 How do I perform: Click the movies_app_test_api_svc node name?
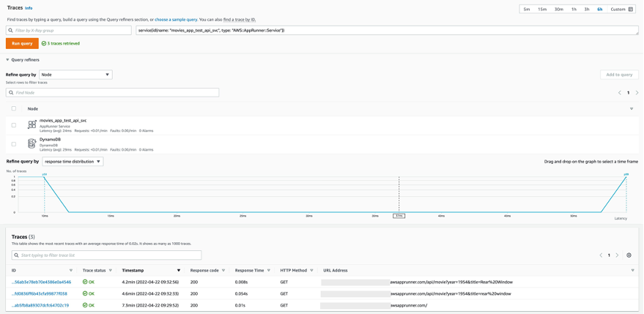63,120
